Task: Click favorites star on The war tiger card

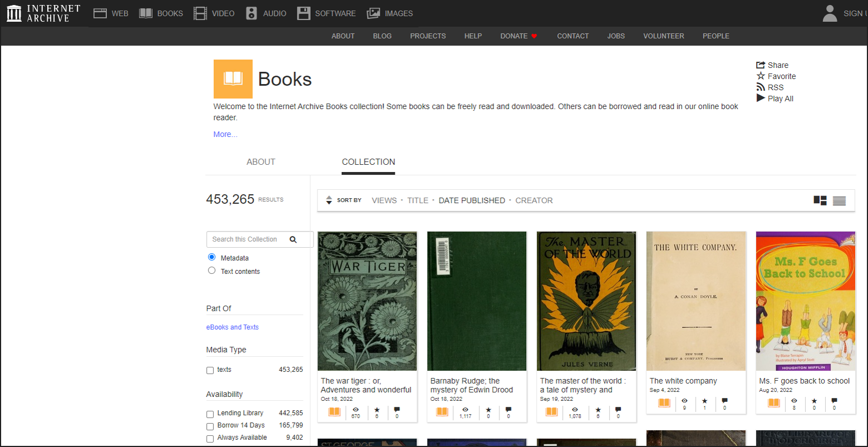Action: click(x=377, y=410)
